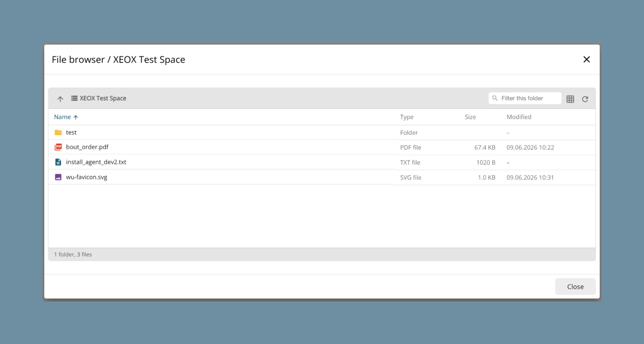
Task: Click the 1020 B size value
Action: pos(486,162)
